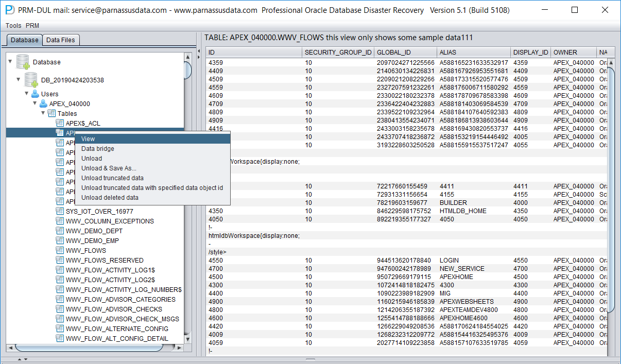The image size is (621, 364).
Task: Click the data table vertical scrollbar
Action: pyautogui.click(x=611, y=189)
